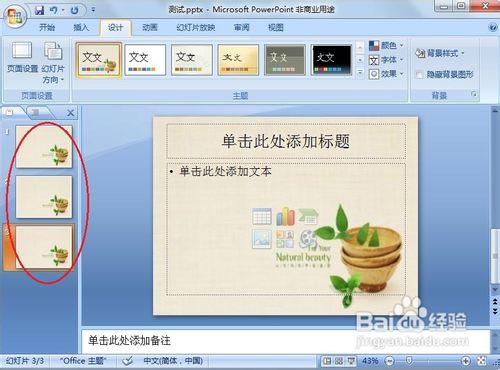
Task: Open the 效果 theme effects dropdown
Action: pos(386,74)
